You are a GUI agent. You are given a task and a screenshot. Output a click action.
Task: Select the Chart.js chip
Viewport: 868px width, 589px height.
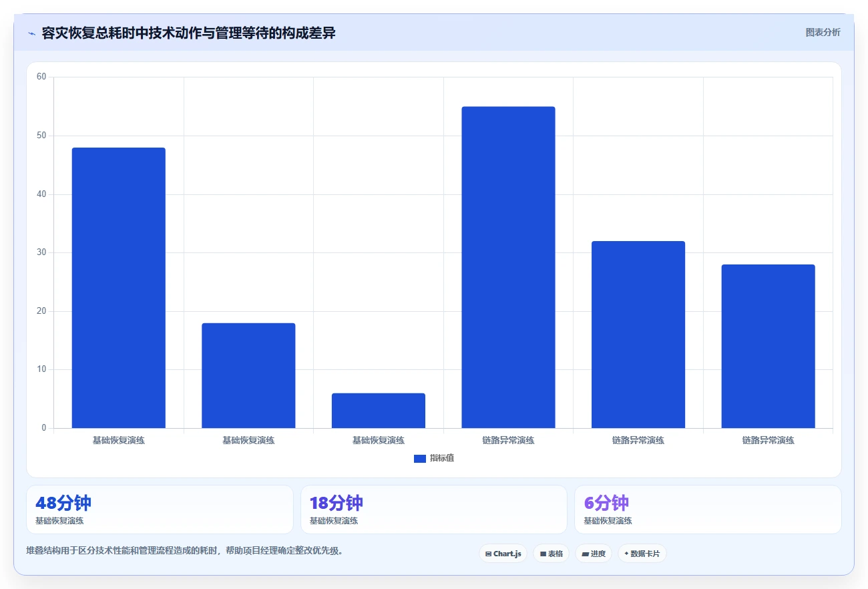click(x=503, y=554)
